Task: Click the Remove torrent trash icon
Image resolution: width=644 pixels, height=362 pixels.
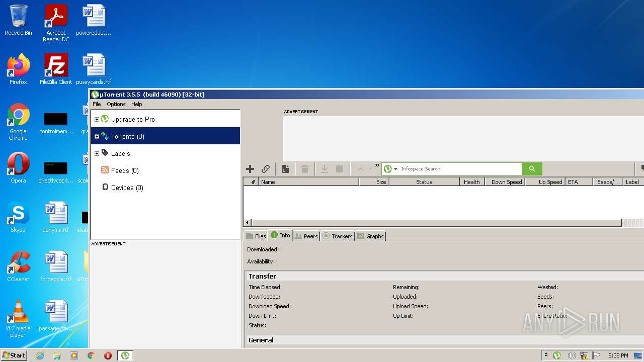Action: click(x=305, y=169)
